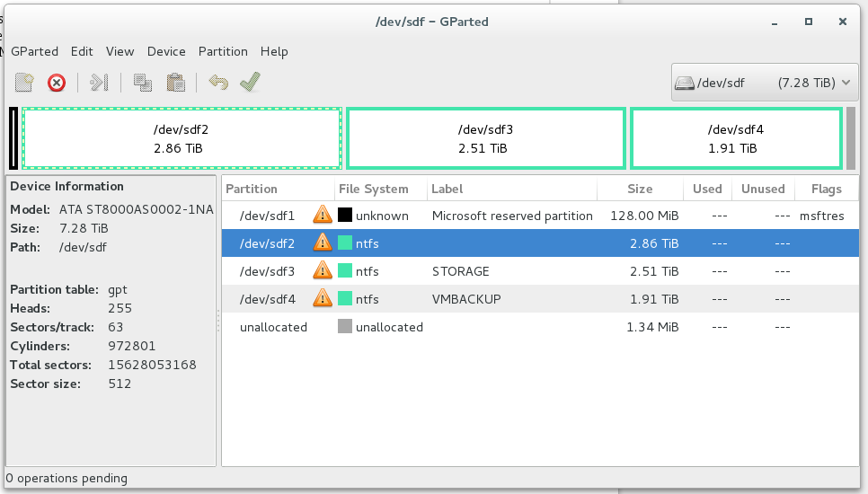Open the Device menu

(x=166, y=51)
